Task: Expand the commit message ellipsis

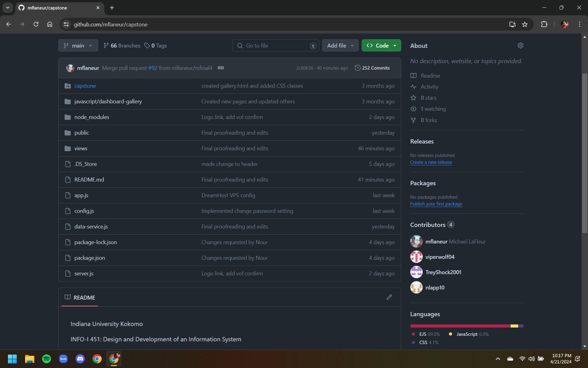Action: (x=221, y=68)
